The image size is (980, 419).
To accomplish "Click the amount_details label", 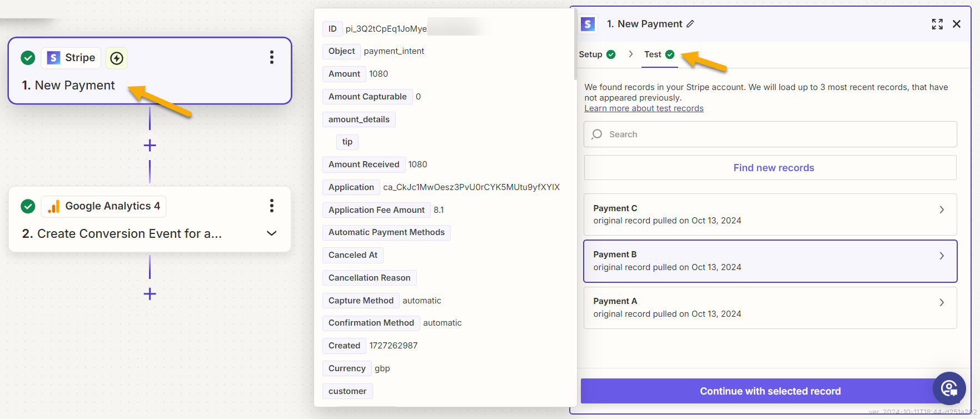I will pyautogui.click(x=359, y=119).
